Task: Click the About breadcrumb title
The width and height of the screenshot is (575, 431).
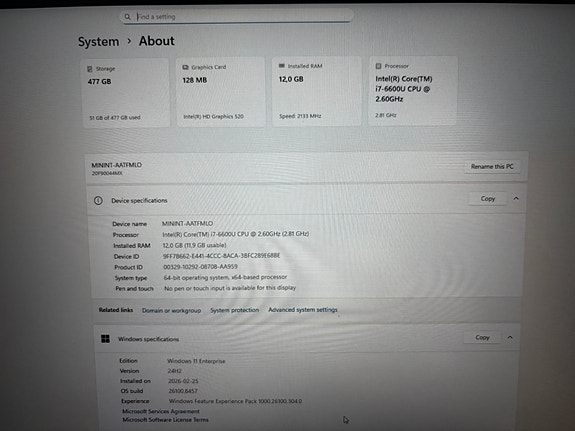Action: (x=157, y=41)
